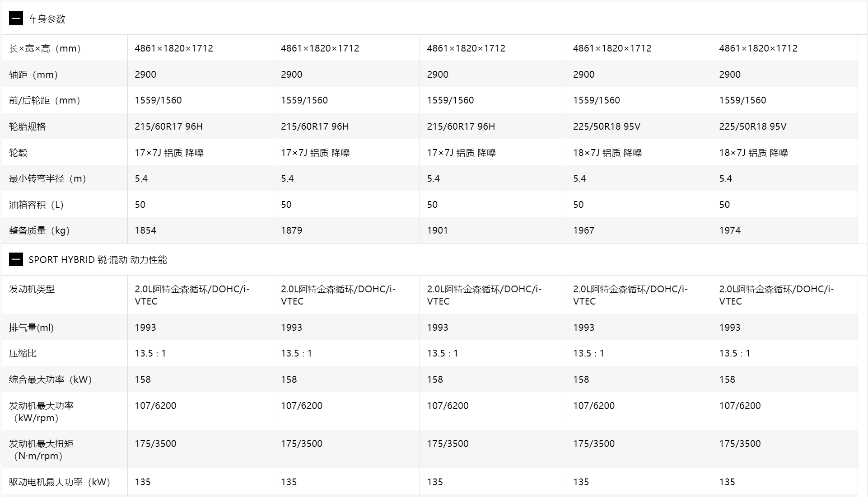The height and width of the screenshot is (497, 868).
Task: Select the curb weight cell showing 1854
Action: 145,230
